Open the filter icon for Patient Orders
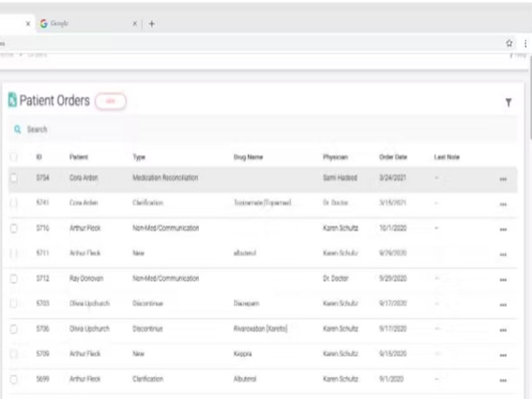Screen dimensions: 532x399 [509, 102]
